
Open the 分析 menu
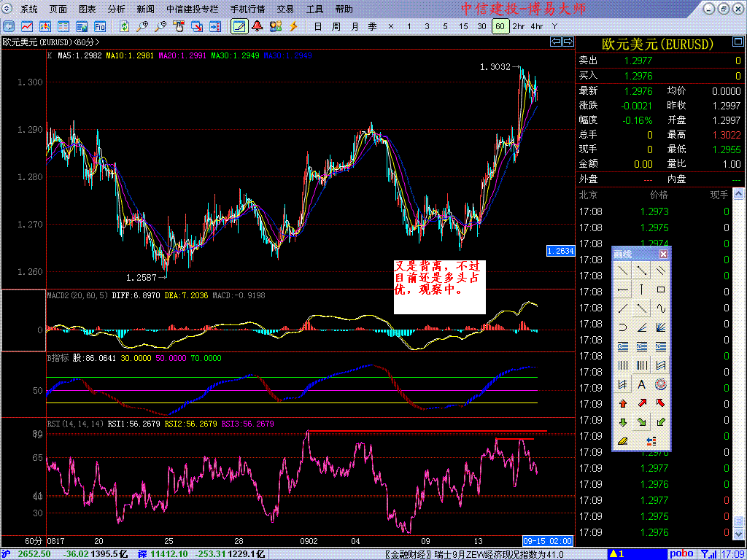116,9
